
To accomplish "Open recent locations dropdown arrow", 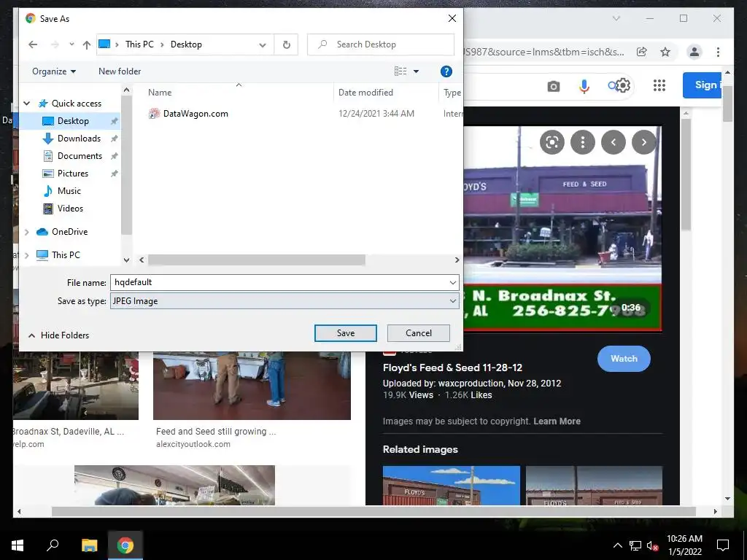I will click(71, 44).
